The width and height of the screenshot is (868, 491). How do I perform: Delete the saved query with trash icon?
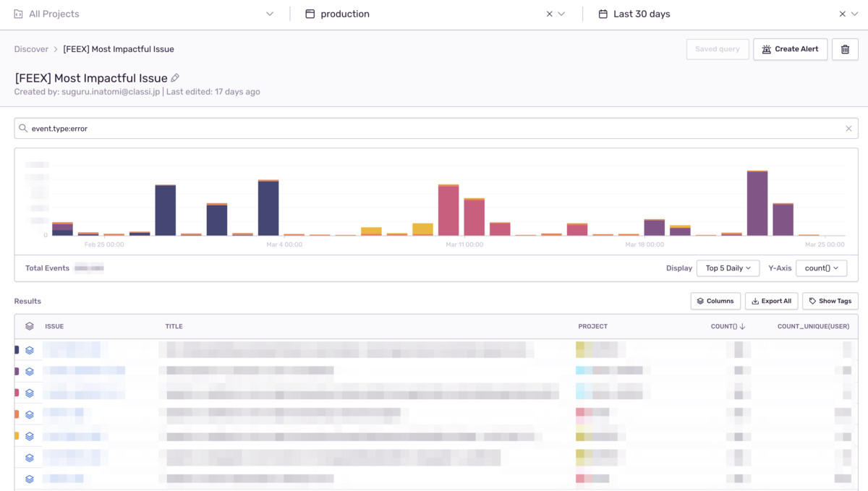coord(845,49)
